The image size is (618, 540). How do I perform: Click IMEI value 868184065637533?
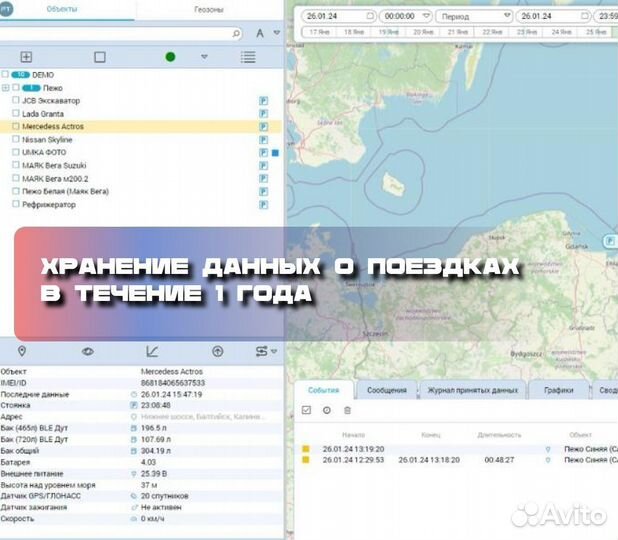point(173,383)
